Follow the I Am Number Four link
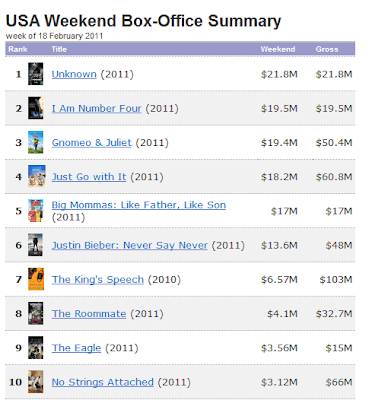 click(97, 108)
